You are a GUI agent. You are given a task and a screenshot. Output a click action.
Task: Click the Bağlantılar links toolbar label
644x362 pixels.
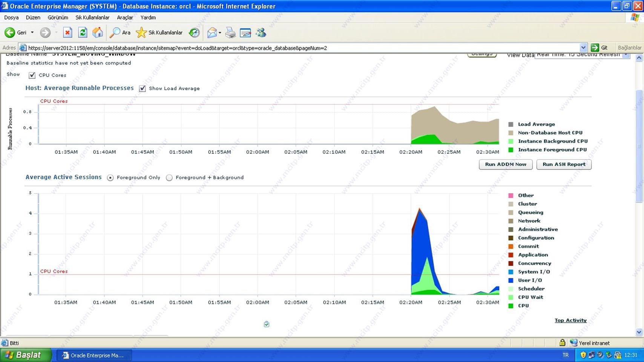click(x=629, y=48)
